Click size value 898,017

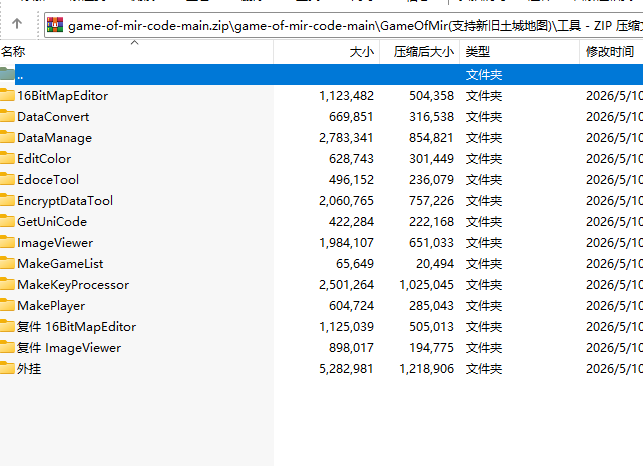click(351, 348)
